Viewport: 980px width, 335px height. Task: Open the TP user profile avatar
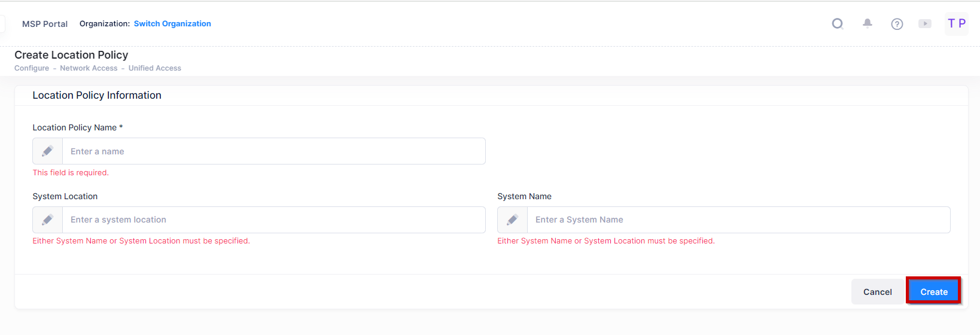coord(956,24)
